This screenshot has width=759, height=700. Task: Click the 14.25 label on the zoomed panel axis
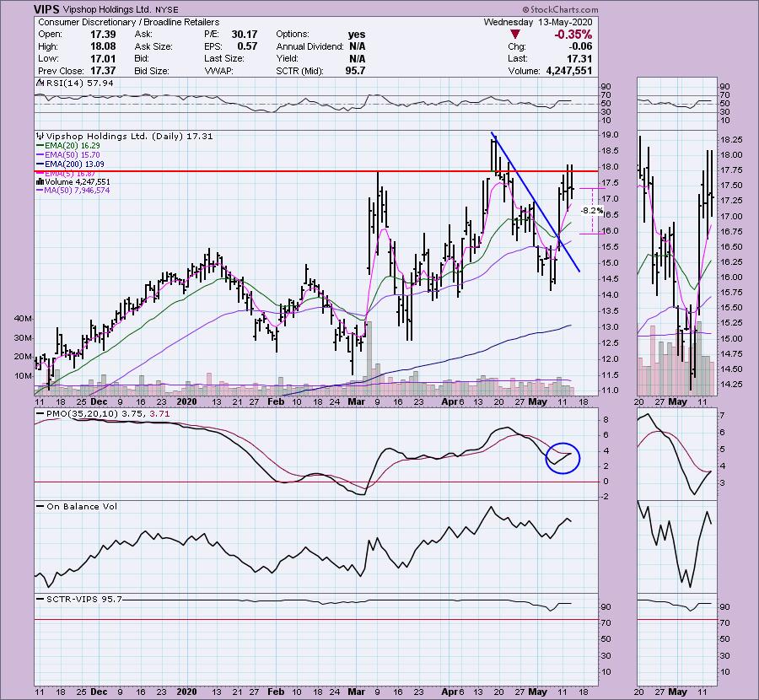click(731, 385)
